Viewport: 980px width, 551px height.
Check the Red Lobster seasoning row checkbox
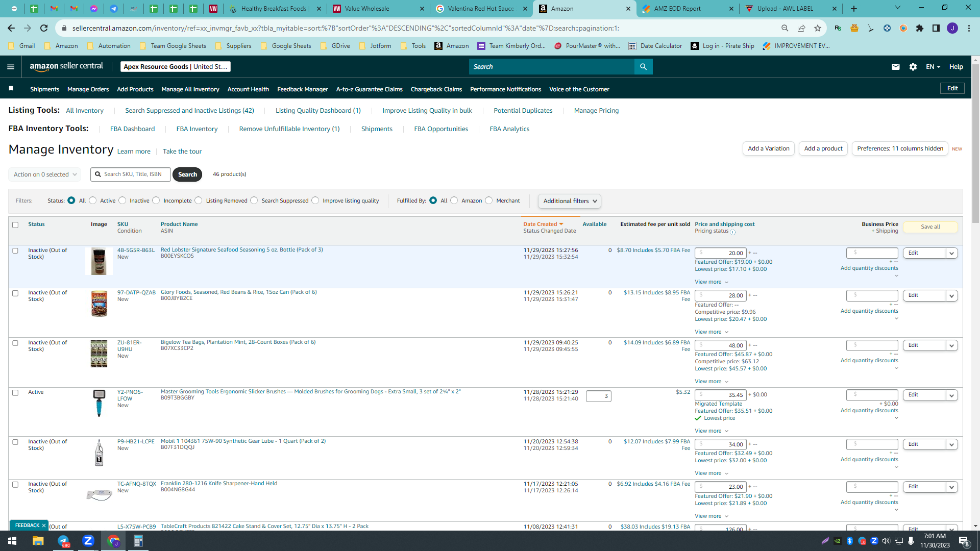(15, 251)
